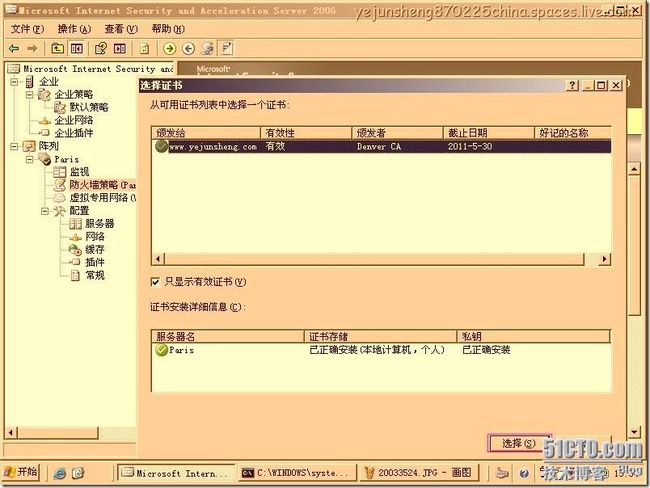Screen dimensions: 650x488
Task: Open the 开始 Start button
Action: (x=21, y=473)
